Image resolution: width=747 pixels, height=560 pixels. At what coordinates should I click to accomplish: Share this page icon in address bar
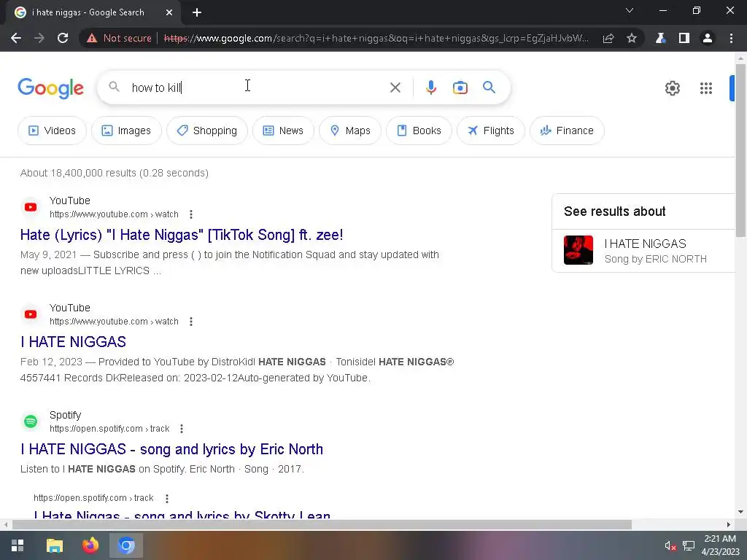point(608,38)
